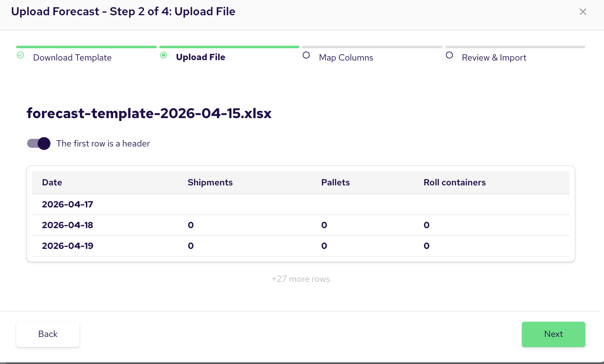Click the empty circle indicator for Map Columns

pyautogui.click(x=306, y=55)
